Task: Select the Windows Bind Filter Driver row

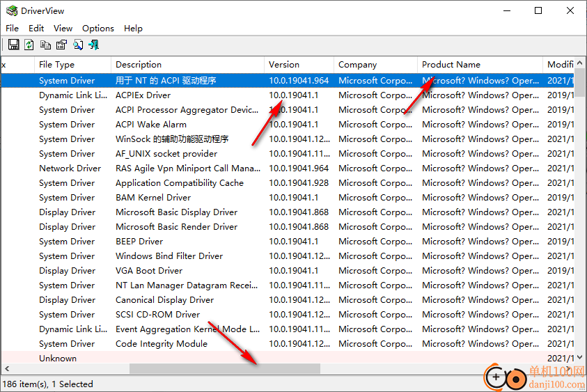Action: coord(288,256)
